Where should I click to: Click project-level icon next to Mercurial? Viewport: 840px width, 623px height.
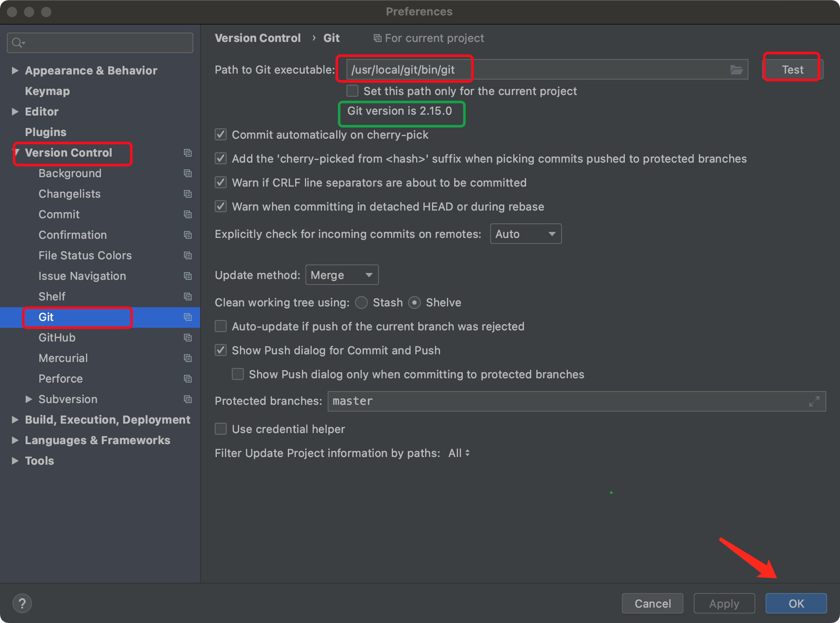coord(187,358)
